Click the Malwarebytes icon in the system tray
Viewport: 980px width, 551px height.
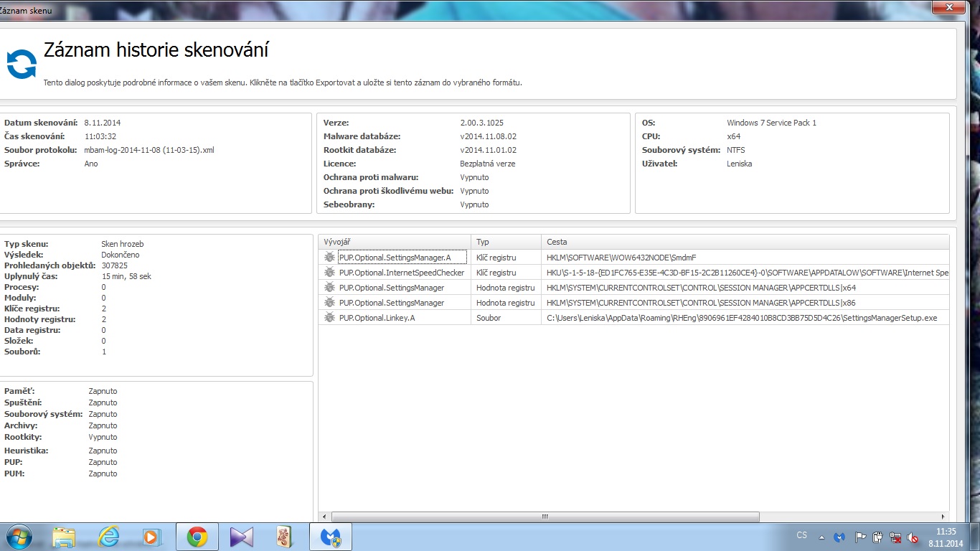tap(841, 537)
